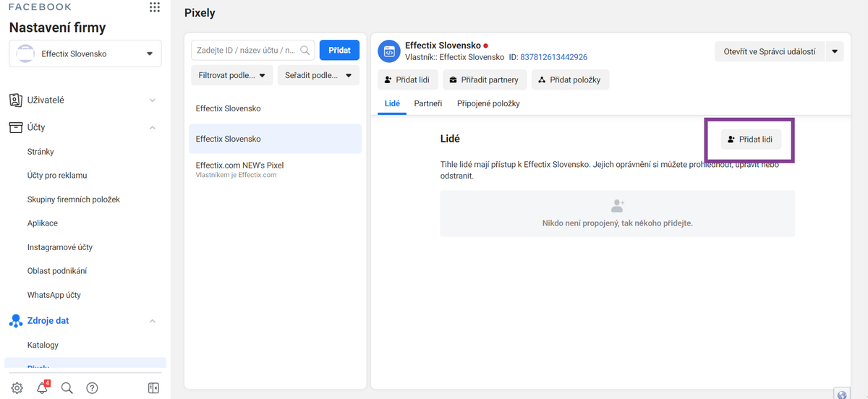Screen dimensions: 868x399
Task: Click Přidat lidi button in Lidé section
Action: click(751, 140)
